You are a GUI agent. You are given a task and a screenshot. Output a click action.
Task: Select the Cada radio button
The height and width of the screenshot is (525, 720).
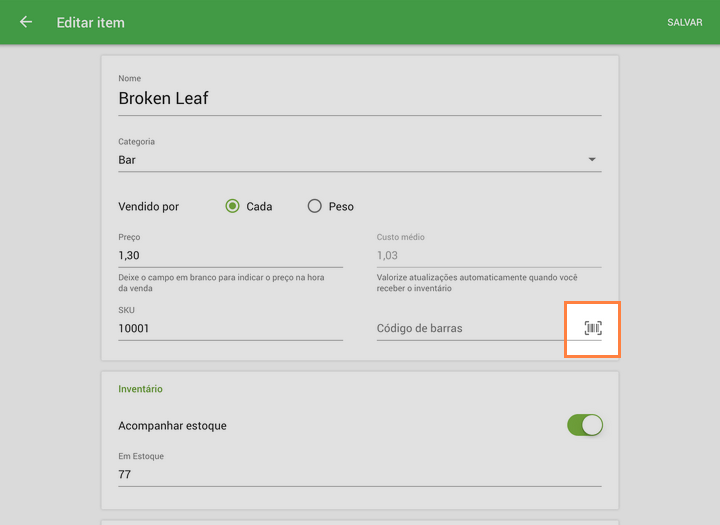click(x=232, y=206)
